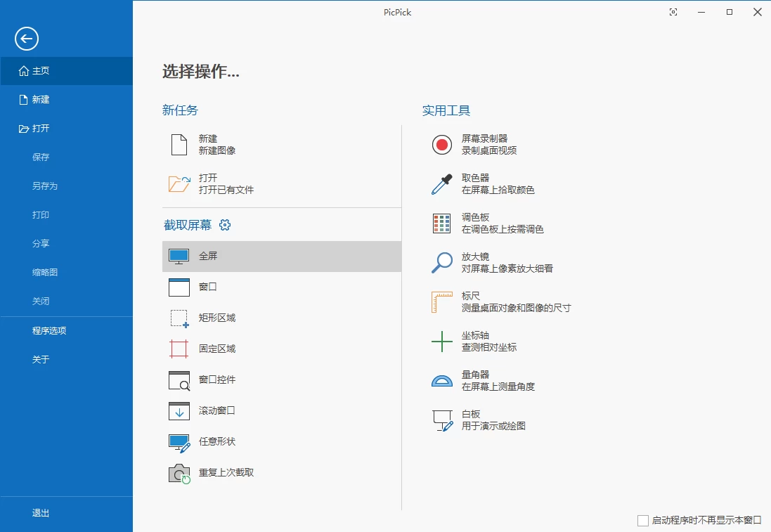Launch the Screen Recorder (屏幕录制器) tool
The height and width of the screenshot is (532, 771).
click(441, 145)
